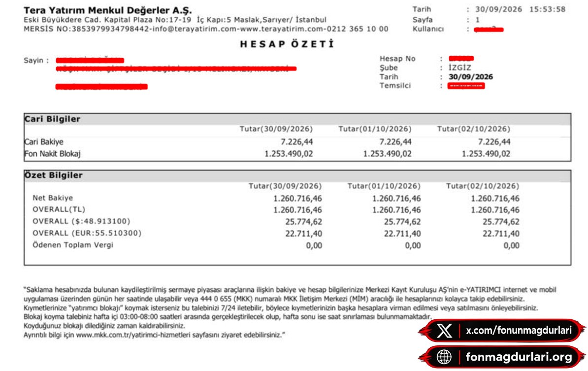Viewport: 588px width, 371px height.
Task: Click the globe icon beside fonmagdurlari.org
Action: pos(444,357)
